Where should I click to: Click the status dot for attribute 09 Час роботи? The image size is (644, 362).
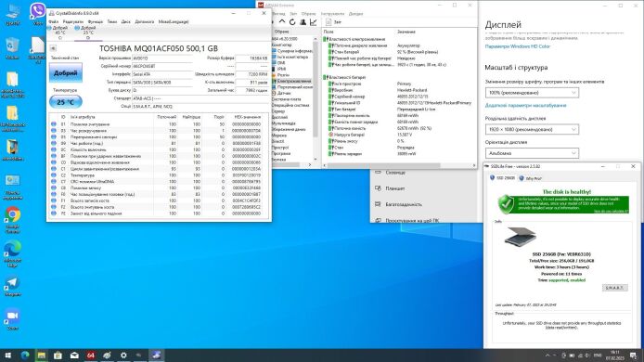pos(54,143)
